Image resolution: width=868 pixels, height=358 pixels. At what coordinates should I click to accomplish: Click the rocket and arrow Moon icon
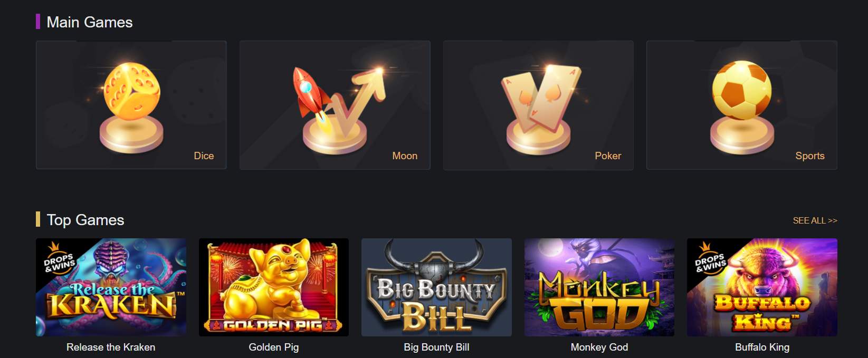(x=338, y=110)
